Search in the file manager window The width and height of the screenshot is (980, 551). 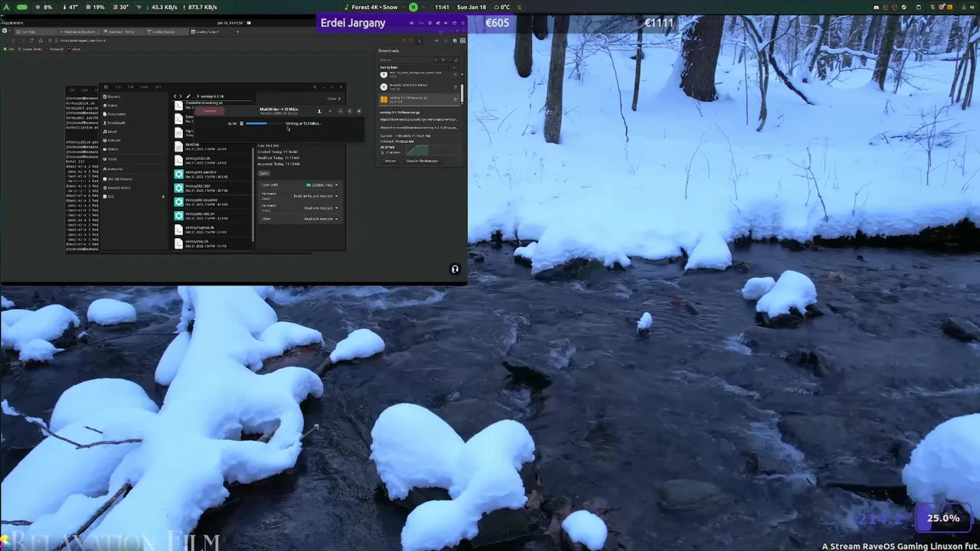click(315, 86)
